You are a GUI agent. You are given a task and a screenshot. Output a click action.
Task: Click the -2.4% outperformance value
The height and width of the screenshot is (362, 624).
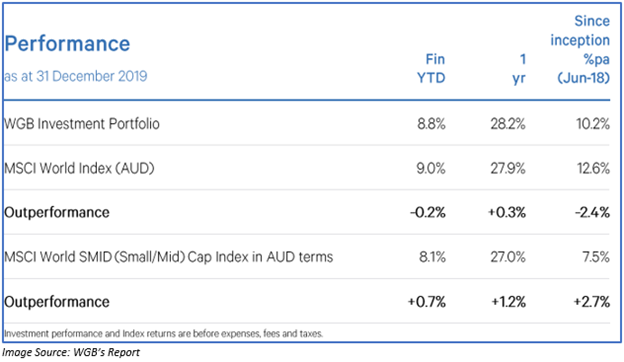coord(592,212)
